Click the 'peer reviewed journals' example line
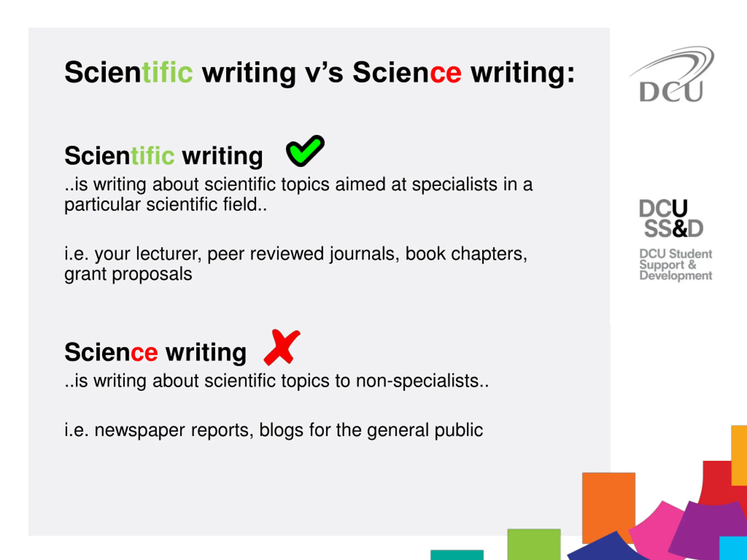Viewport: 747px width, 560px height. point(296,264)
